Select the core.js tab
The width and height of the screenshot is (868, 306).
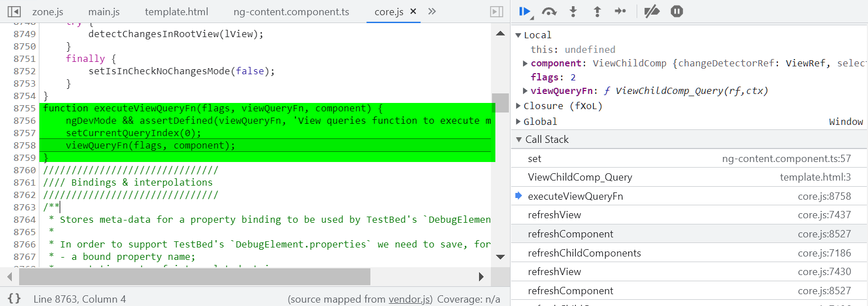[x=389, y=12]
